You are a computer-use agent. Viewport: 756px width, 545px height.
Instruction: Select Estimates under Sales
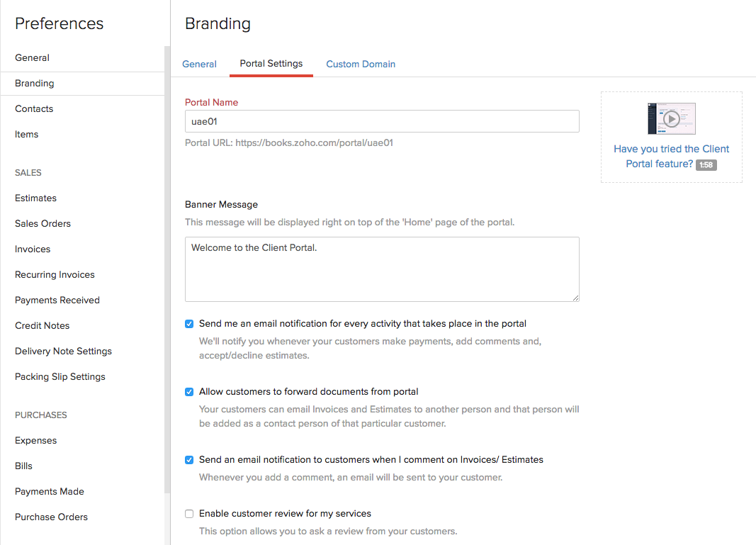35,198
